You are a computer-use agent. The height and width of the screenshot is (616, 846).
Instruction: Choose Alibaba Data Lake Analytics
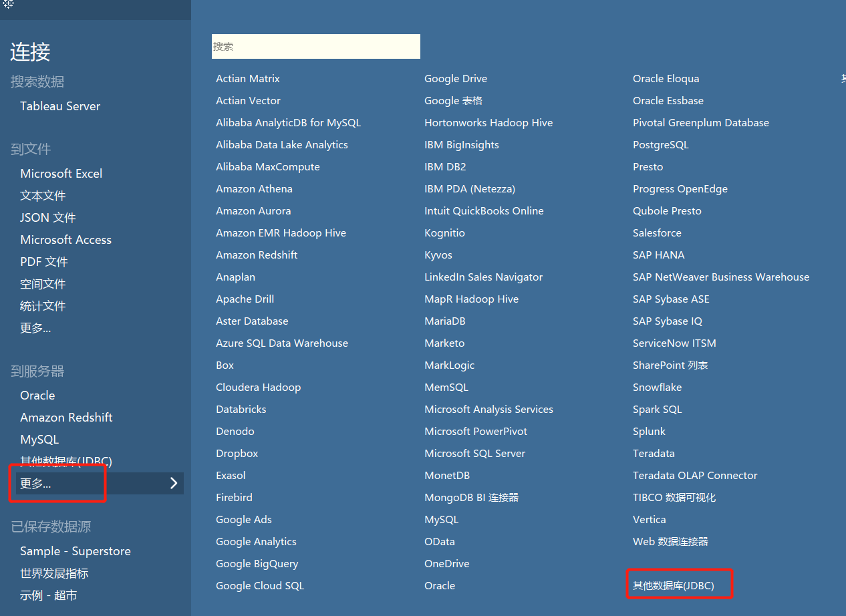(x=282, y=145)
